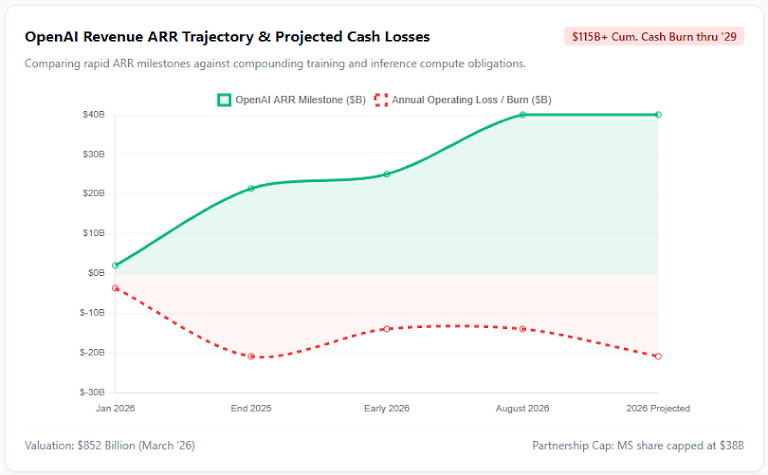Click the $30B y-axis label
The width and height of the screenshot is (768, 475).
click(94, 154)
